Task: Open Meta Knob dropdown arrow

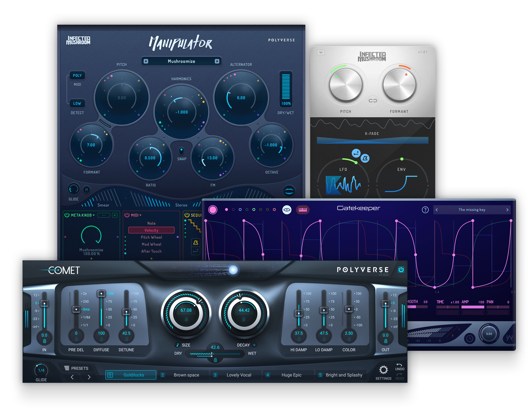Action: pyautogui.click(x=94, y=215)
